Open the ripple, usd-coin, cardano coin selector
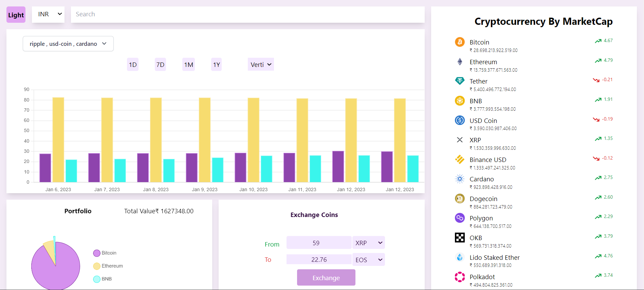The width and height of the screenshot is (644, 290). click(x=68, y=44)
